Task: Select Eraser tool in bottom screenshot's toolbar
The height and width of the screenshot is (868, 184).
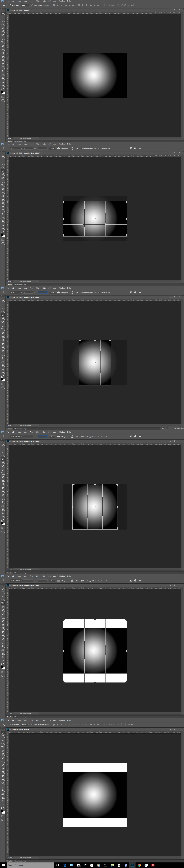Action: (x=3, y=769)
